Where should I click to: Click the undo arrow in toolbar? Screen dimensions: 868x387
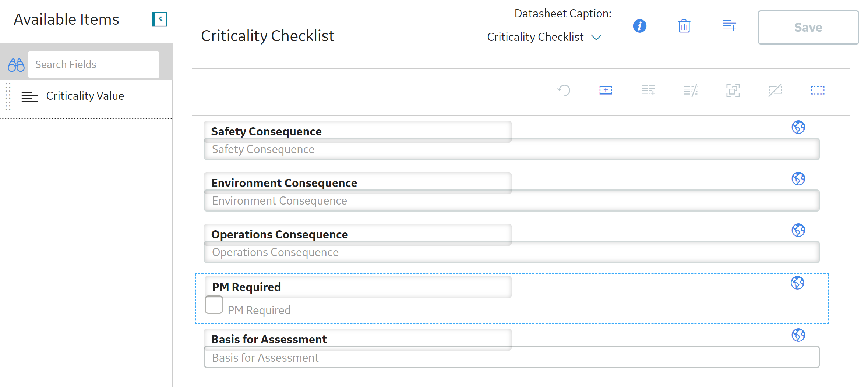pos(564,90)
